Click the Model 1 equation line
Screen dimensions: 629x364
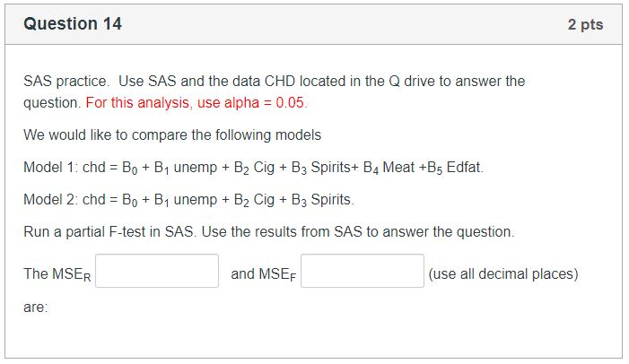pos(254,167)
